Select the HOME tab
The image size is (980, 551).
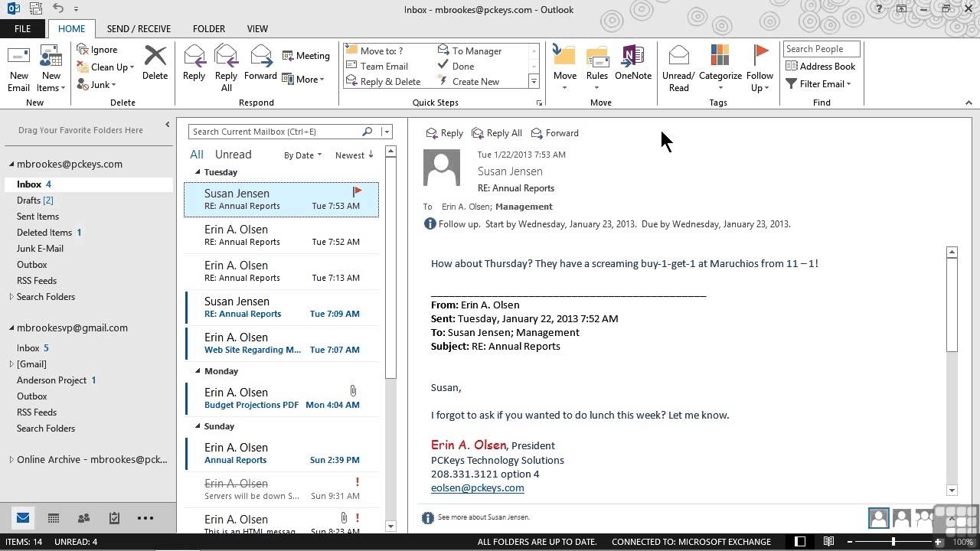[x=71, y=28]
